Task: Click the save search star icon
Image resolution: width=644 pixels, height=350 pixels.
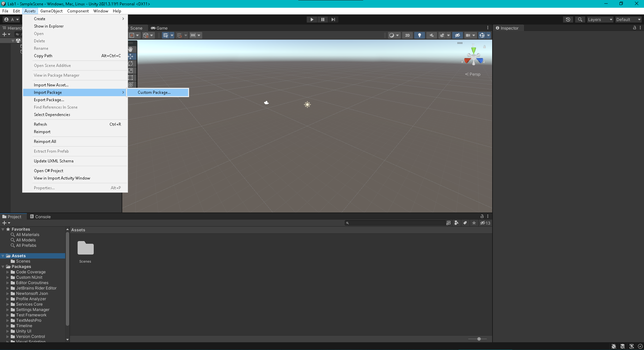Action: coord(474,223)
